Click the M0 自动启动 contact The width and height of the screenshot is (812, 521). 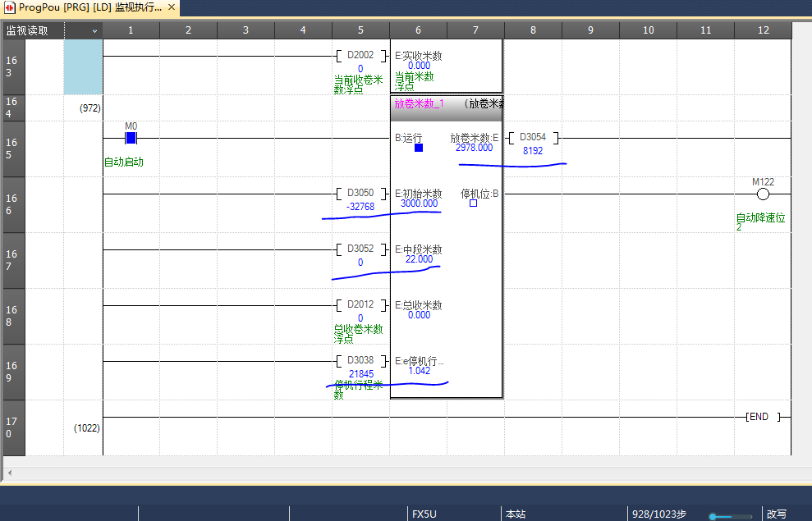pos(131,138)
